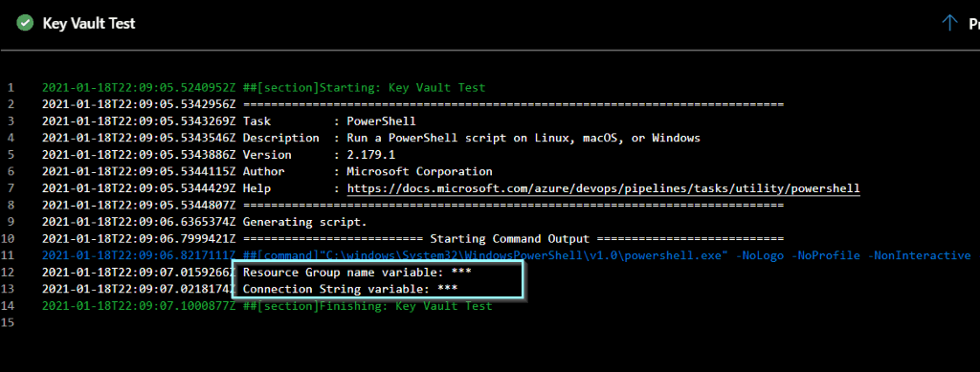The height and width of the screenshot is (372, 980).
Task: Click the Starting: Key Vault Test section line
Action: pos(264,87)
